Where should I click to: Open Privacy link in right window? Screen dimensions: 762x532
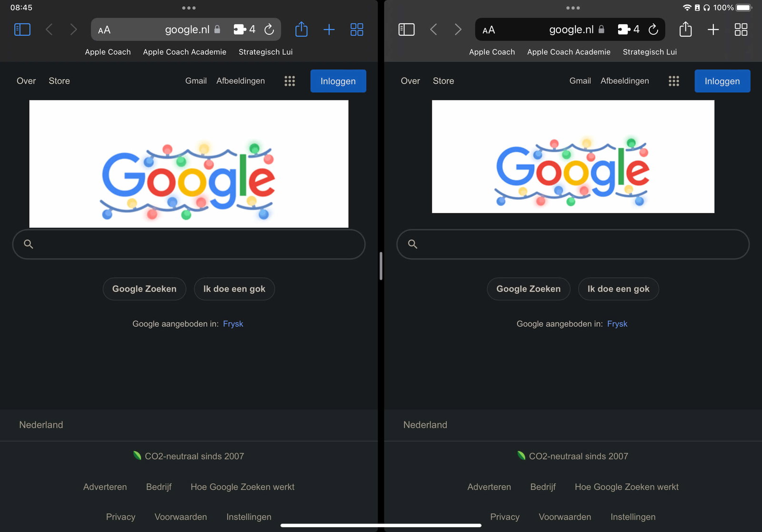coord(505,517)
